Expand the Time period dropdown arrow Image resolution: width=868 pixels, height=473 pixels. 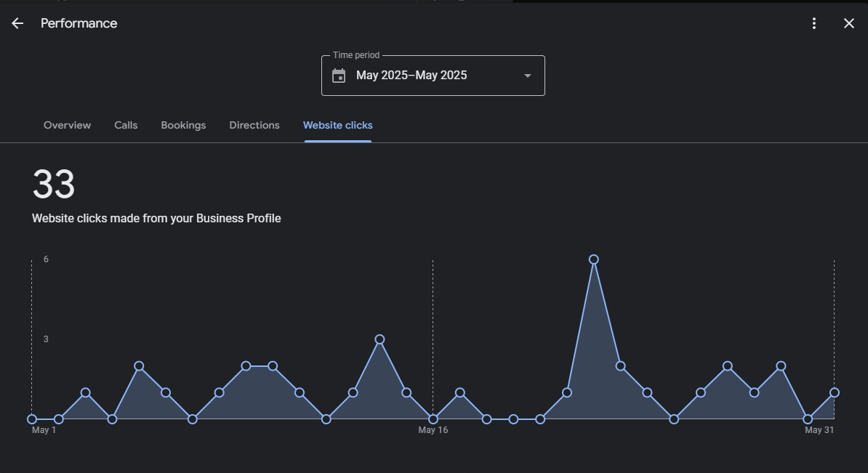click(528, 76)
